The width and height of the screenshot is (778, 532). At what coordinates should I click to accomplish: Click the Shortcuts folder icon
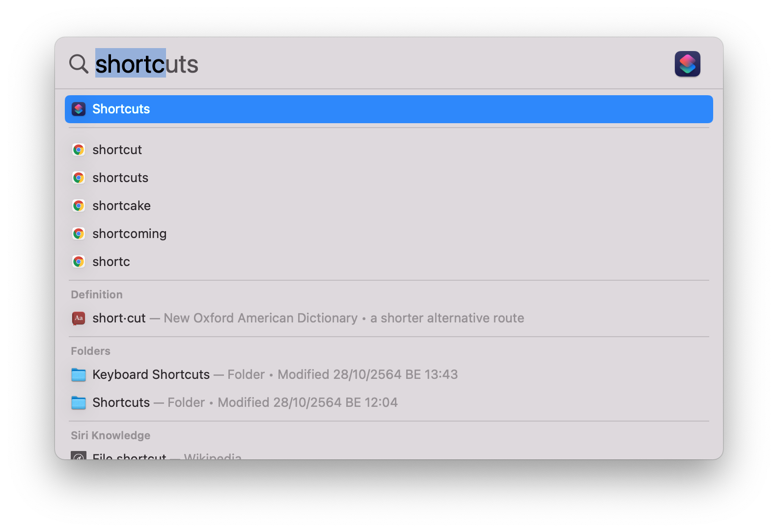tap(79, 402)
